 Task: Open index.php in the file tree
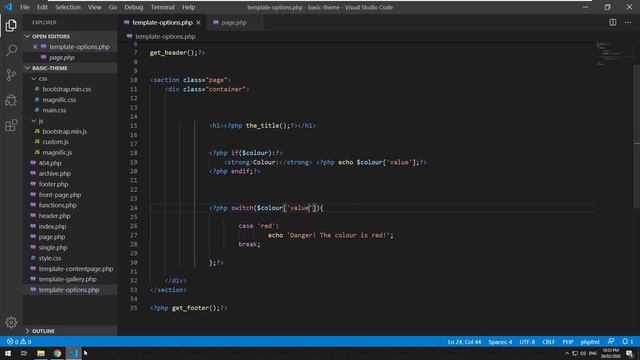[52, 227]
